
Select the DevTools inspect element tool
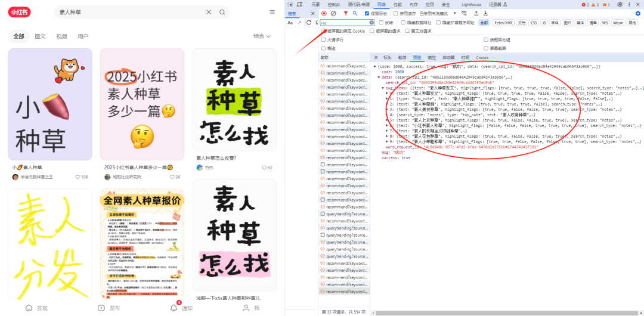(290, 5)
